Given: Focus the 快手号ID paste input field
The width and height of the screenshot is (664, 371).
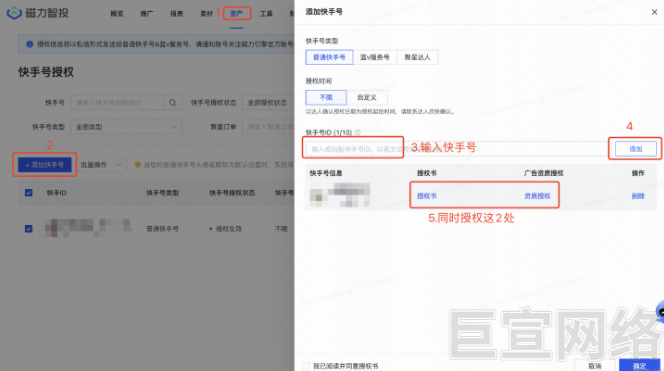Looking at the screenshot, I should click(x=457, y=149).
